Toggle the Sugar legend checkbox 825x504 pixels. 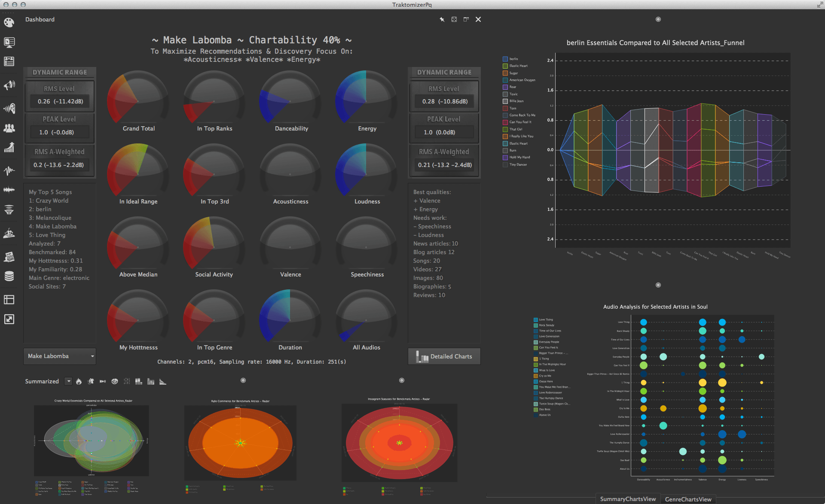coord(505,73)
